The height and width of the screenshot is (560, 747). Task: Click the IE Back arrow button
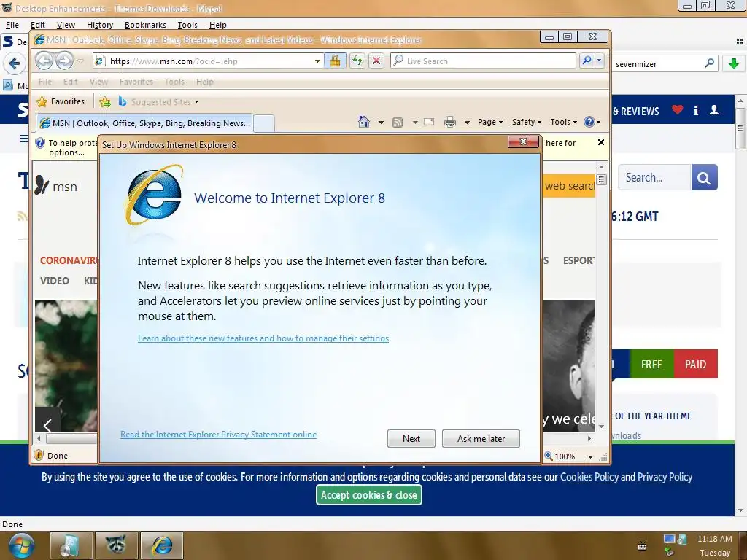pos(44,61)
